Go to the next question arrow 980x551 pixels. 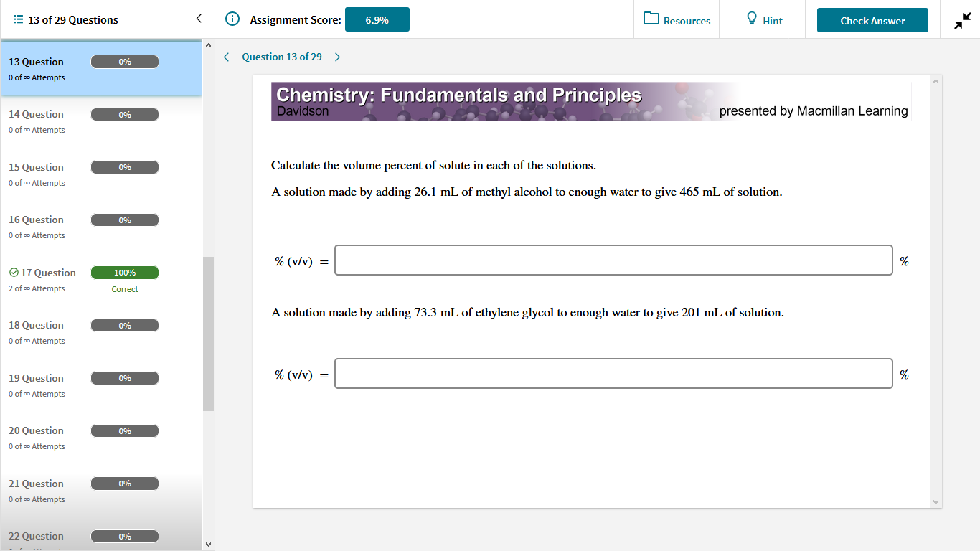(x=338, y=57)
